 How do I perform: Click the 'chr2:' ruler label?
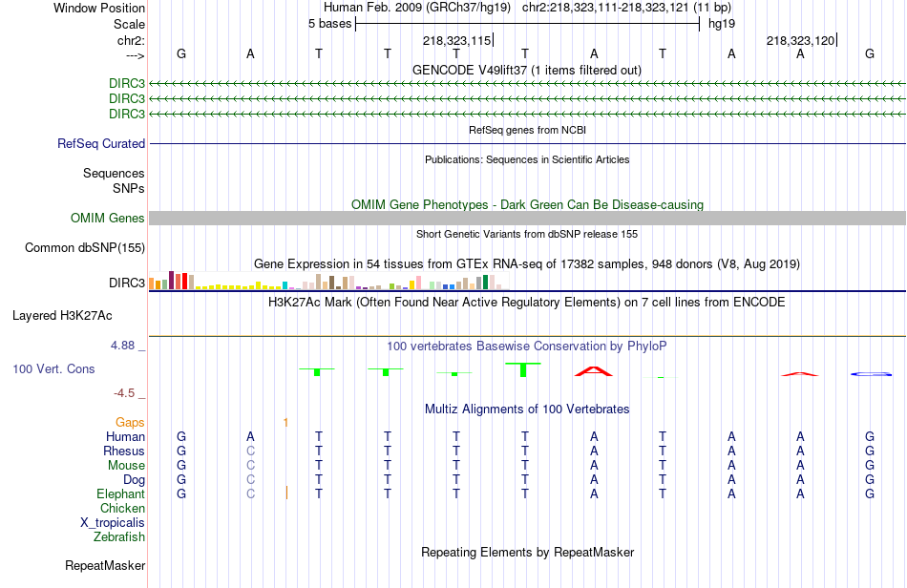click(131, 40)
